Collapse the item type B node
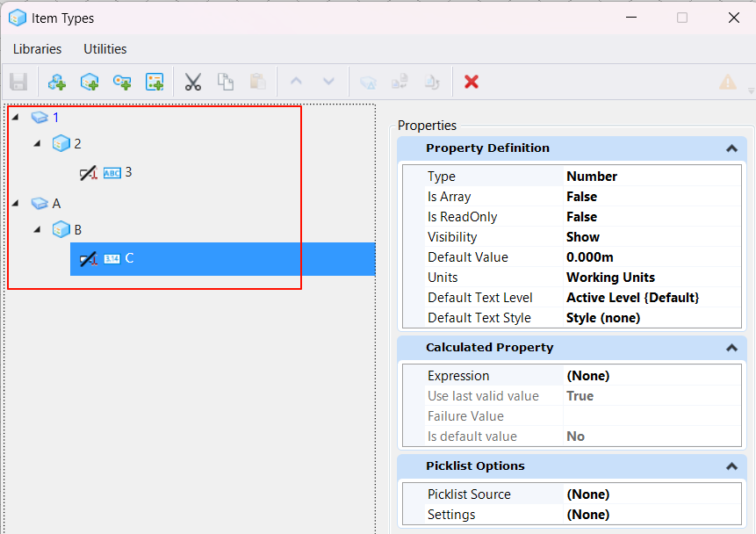Image resolution: width=756 pixels, height=534 pixels. click(37, 230)
